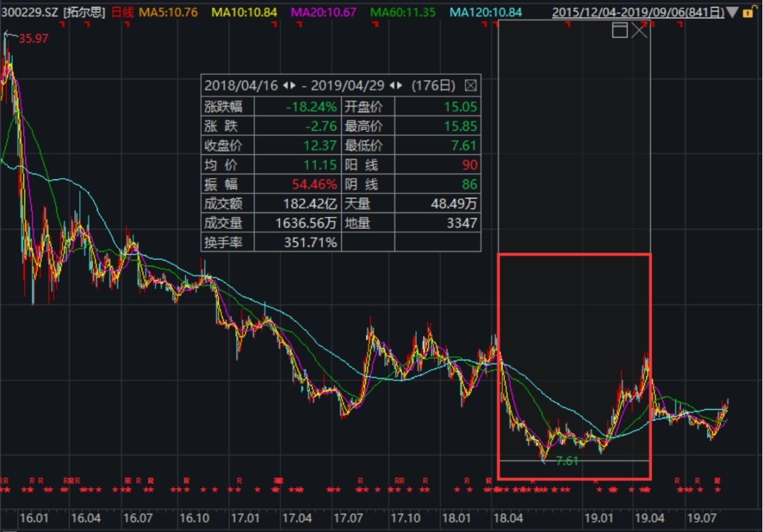Screen dimensions: 763x532
Task: Select the MA120:10.84 indicator label
Action: [x=485, y=12]
